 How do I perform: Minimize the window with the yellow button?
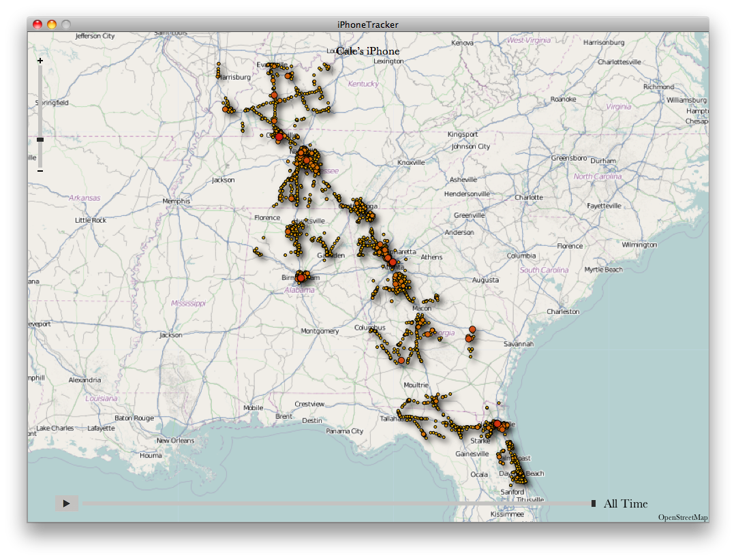(x=52, y=25)
